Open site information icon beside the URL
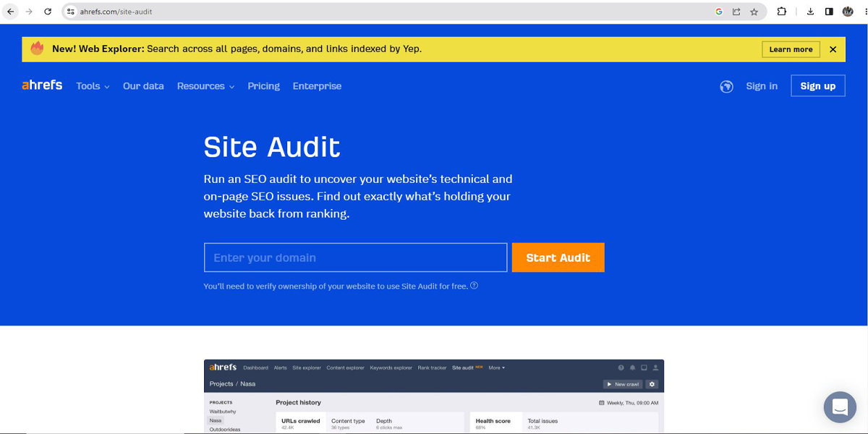Viewport: 868px width, 434px height. coord(71,12)
